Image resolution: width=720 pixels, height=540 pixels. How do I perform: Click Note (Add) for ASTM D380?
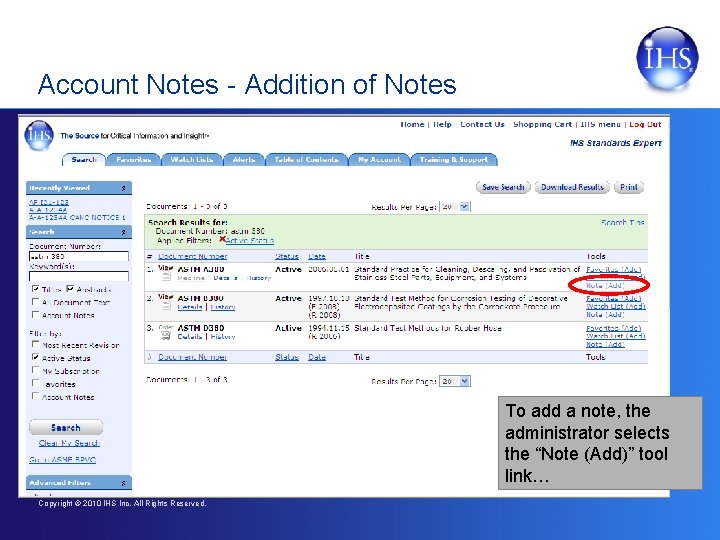pyautogui.click(x=605, y=344)
